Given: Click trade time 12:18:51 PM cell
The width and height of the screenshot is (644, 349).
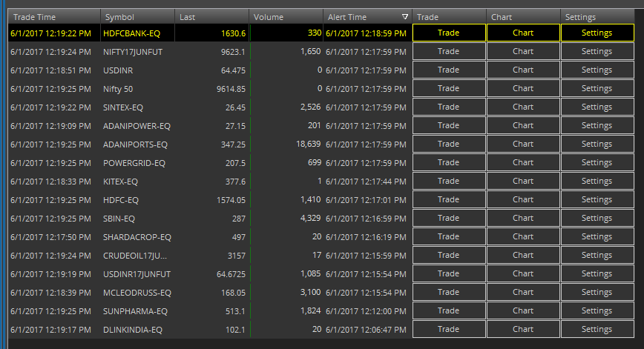Looking at the screenshot, I should [x=54, y=70].
